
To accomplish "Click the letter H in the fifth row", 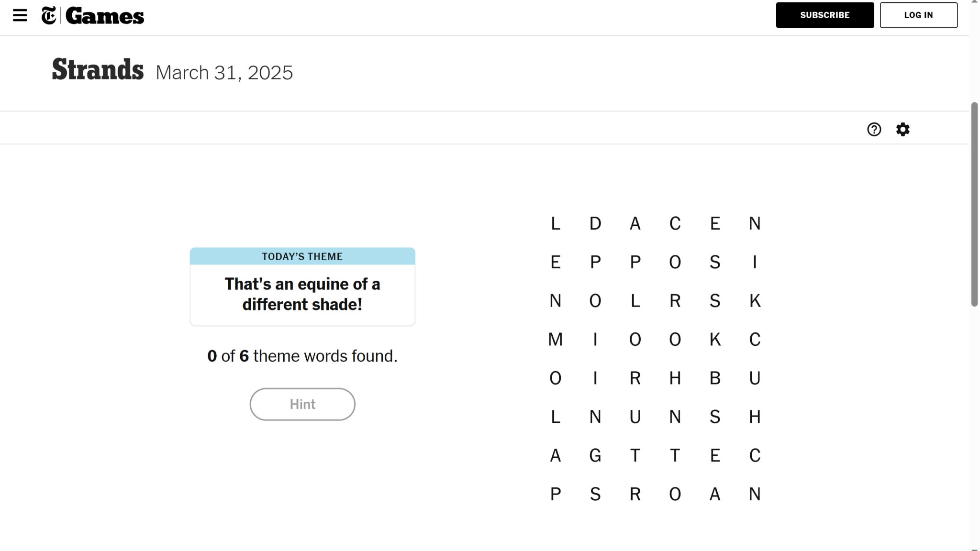I will [x=675, y=378].
